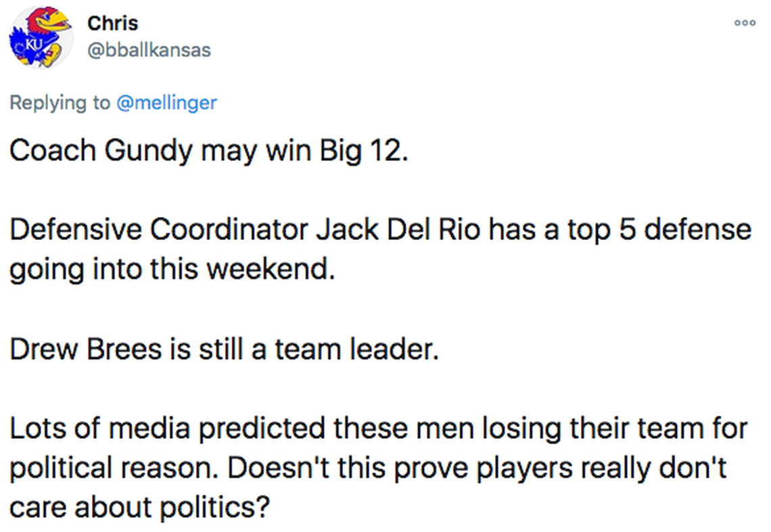Screen dimensions: 771x532
Task: Click the Kansas Jayhawk profile avatar
Action: pos(41,37)
